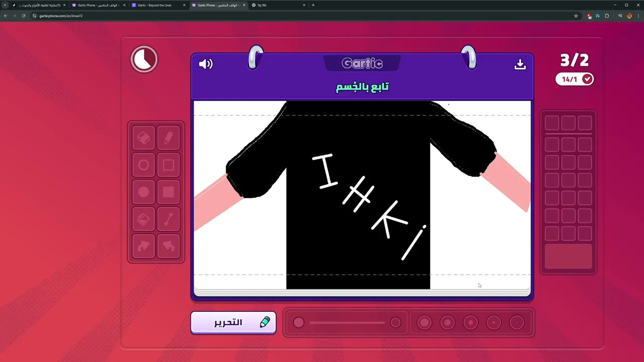This screenshot has height=362, width=644.
Task: View site information icon in address bar
Action: pyautogui.click(x=35, y=16)
